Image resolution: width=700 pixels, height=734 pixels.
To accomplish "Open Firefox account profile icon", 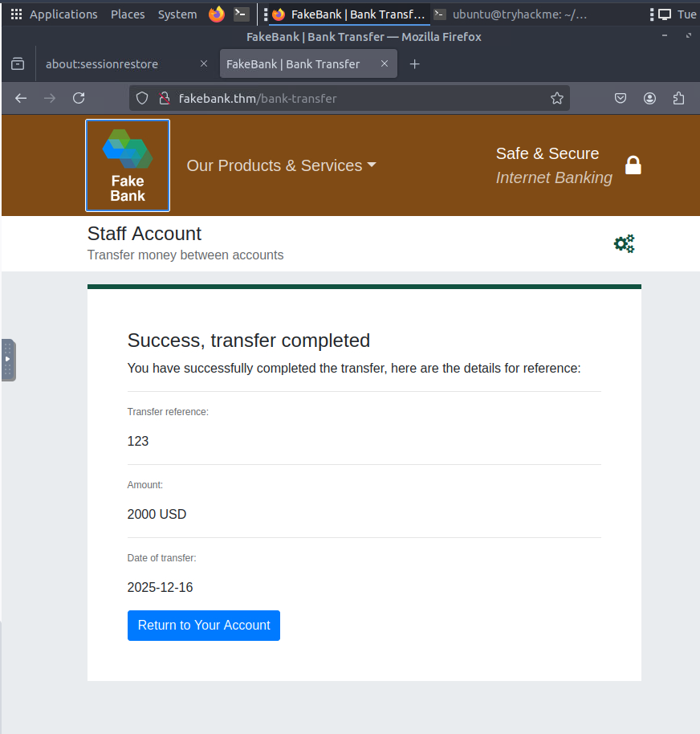I will point(649,98).
